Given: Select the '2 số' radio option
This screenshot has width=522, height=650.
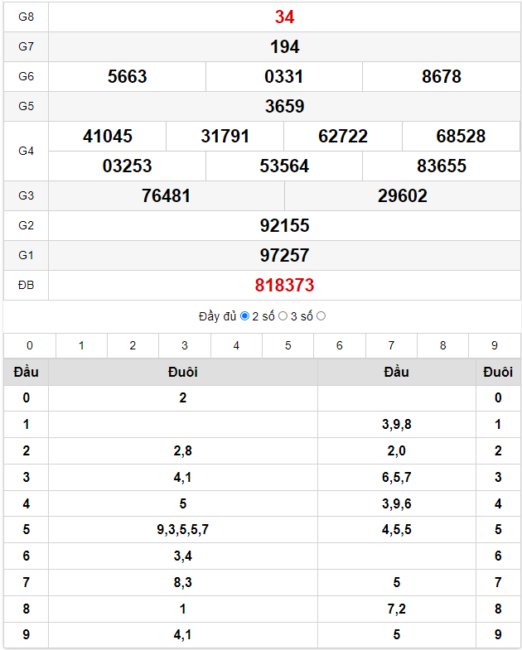Looking at the screenshot, I should [283, 316].
